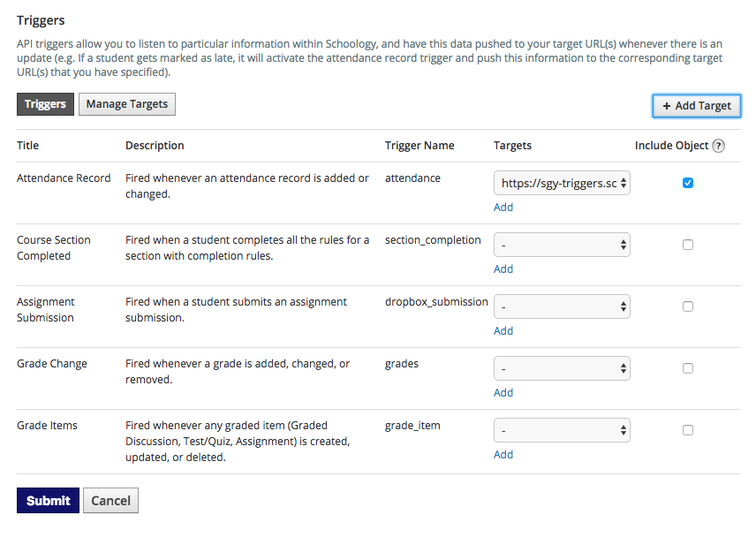Click the Include Object help question-mark icon
The height and width of the screenshot is (537, 756).
[x=718, y=146]
